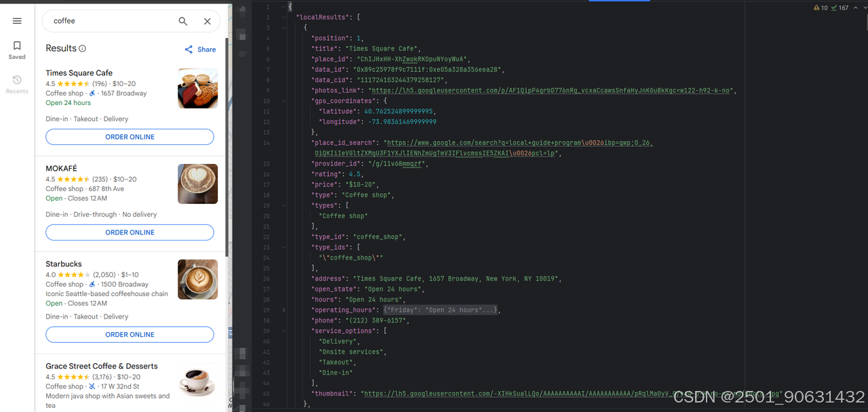868x412 pixels.
Task: Click MOKAFÉ 4.5 star rating
Action: pyautogui.click(x=73, y=180)
